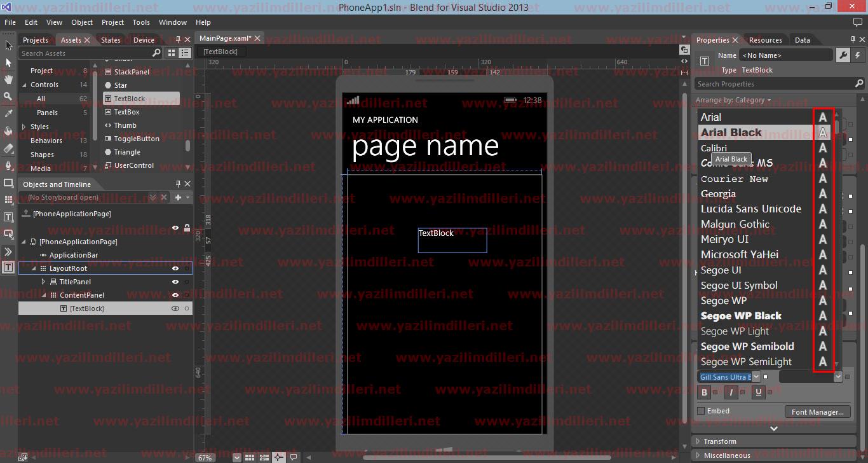Toggle snap grid visibility in artboard bar
The image size is (868, 463).
coord(250,457)
